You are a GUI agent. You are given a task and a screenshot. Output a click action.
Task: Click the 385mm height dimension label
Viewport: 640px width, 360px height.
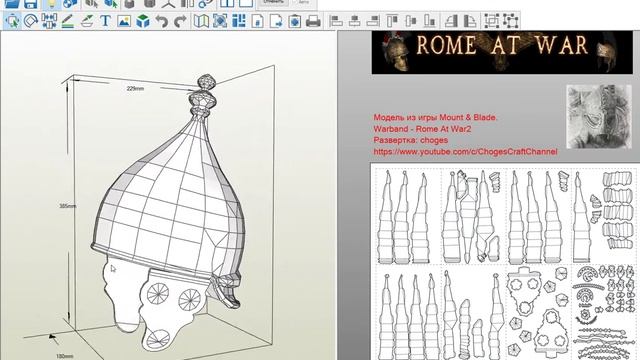click(x=67, y=206)
